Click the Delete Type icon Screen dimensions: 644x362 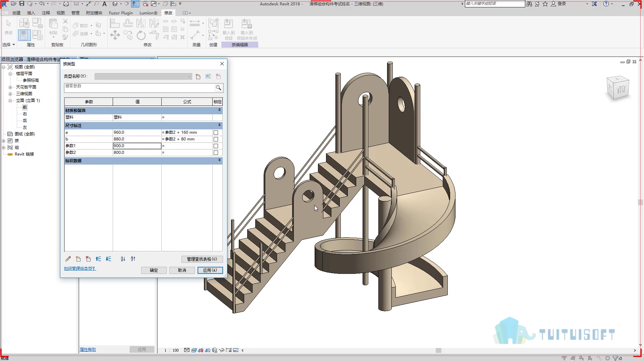218,76
